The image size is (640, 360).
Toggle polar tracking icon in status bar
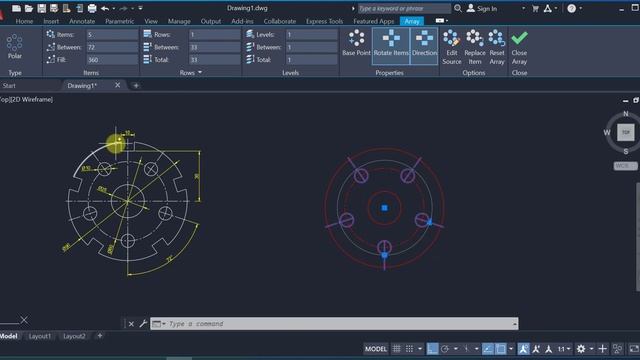(445, 349)
